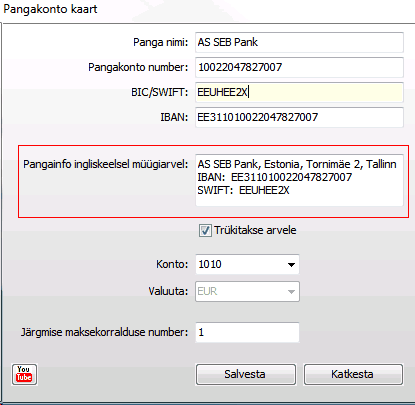This screenshot has width=415, height=405.
Task: Click the Pangainfo ingliskeelsel müügiarvel label
Action: tap(105, 164)
